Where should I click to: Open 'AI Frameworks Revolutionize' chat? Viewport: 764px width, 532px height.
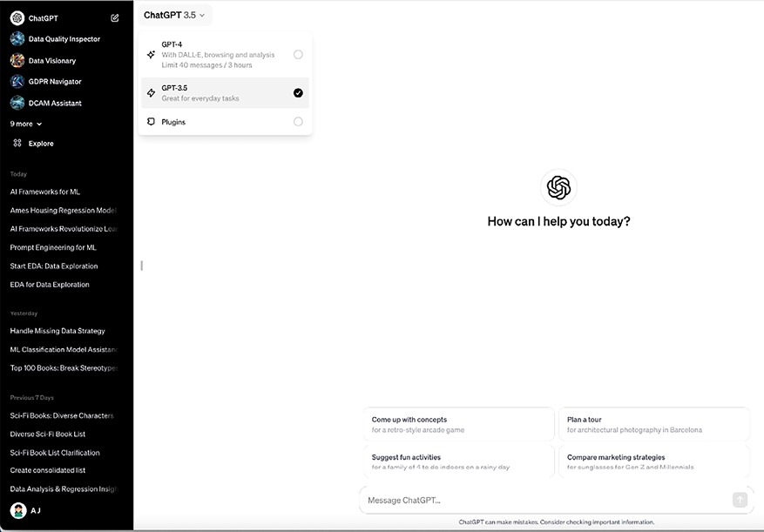click(x=64, y=229)
